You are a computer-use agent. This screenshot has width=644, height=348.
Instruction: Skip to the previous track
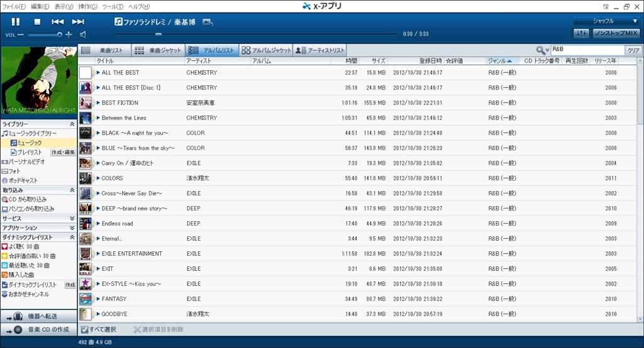point(57,22)
